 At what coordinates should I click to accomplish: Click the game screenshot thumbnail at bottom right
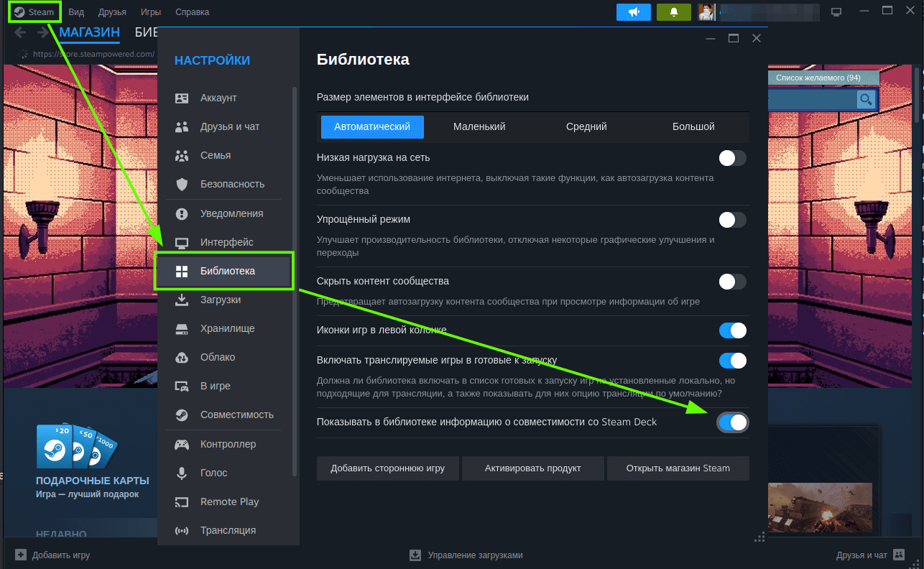pyautogui.click(x=820, y=506)
